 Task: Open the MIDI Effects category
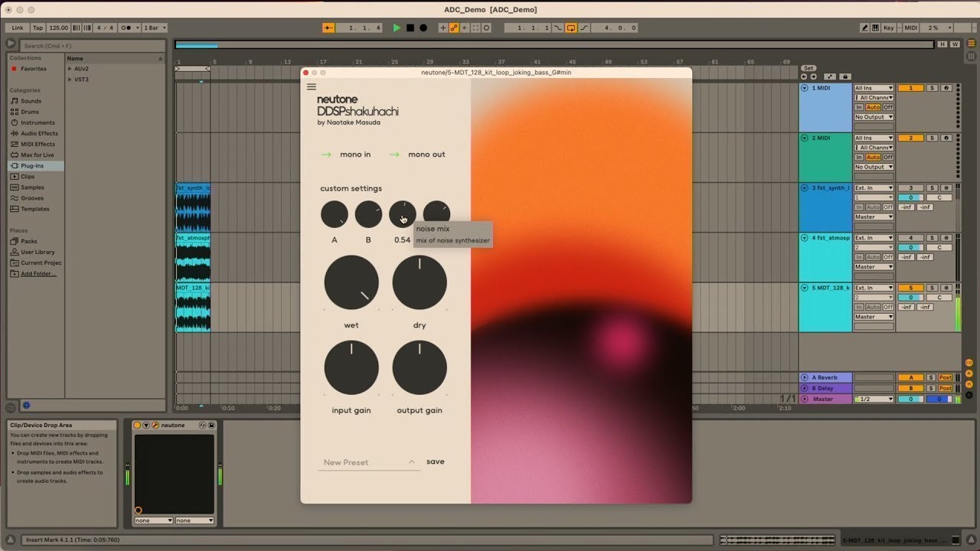38,144
